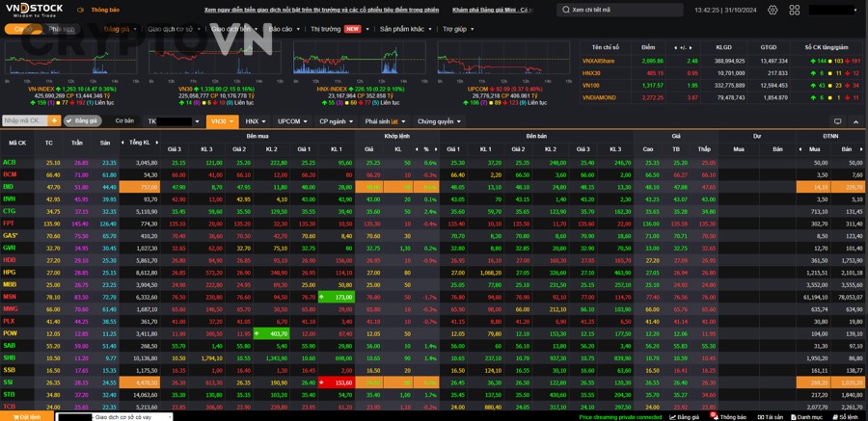Click the HPG ticker symbol
Viewport: 868px width, 421px height.
pyautogui.click(x=9, y=273)
